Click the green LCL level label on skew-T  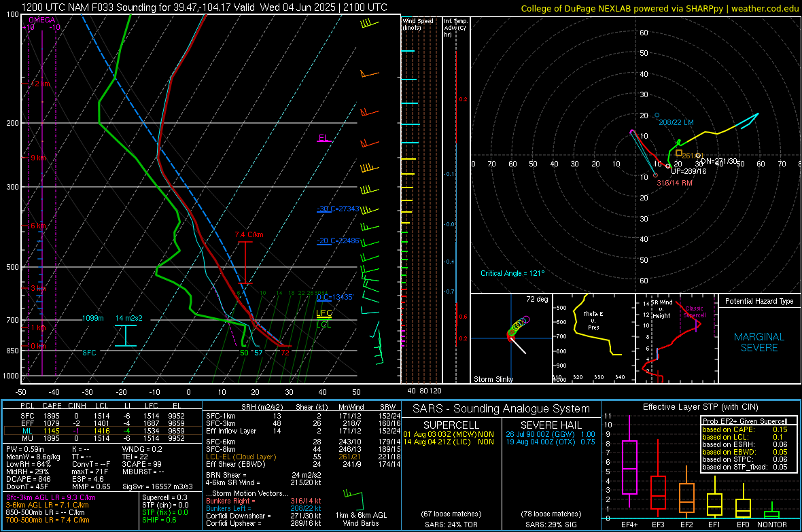324,324
